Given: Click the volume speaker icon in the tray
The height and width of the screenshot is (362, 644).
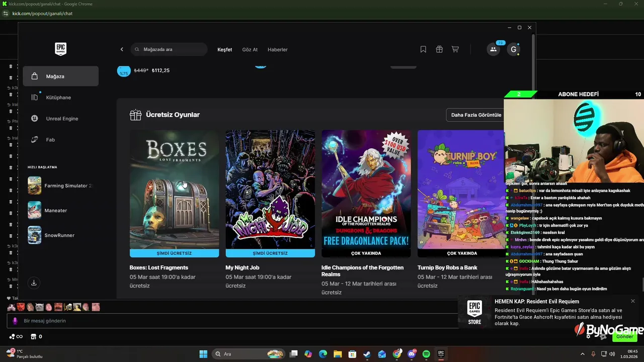Looking at the screenshot, I should (x=612, y=354).
